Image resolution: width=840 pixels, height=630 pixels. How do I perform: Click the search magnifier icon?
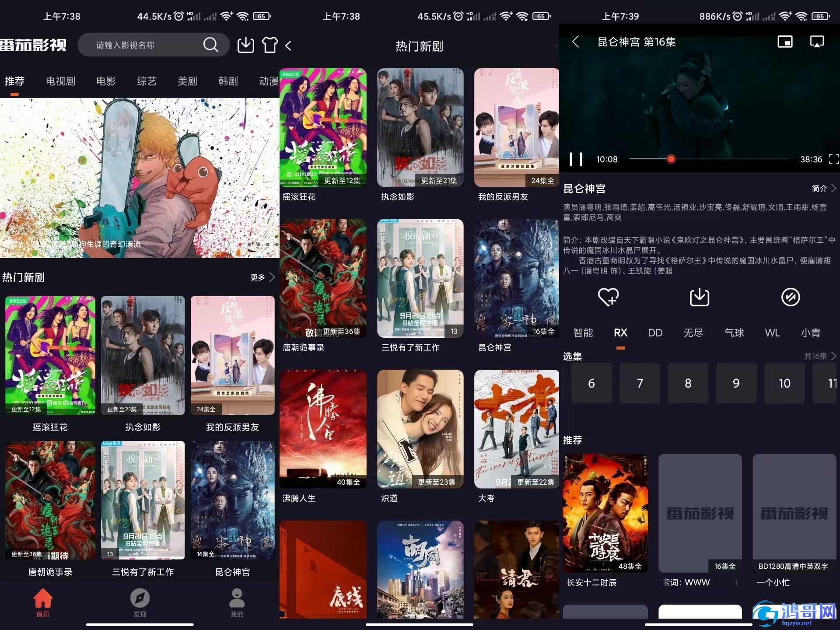pos(210,45)
